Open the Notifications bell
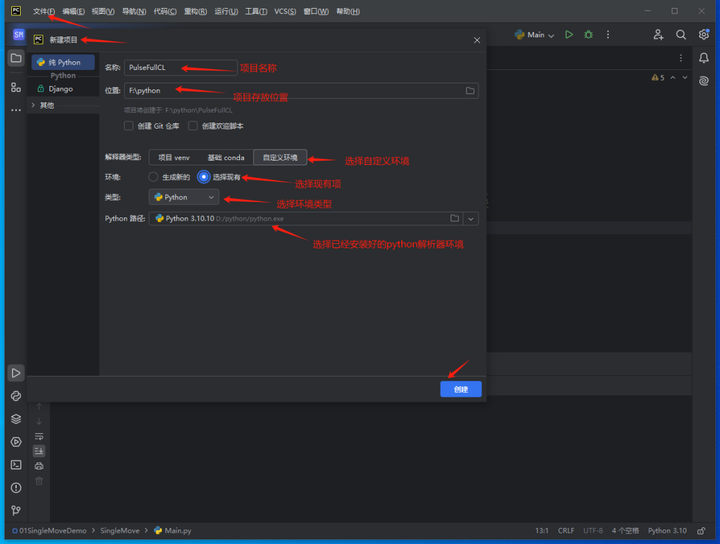 pyautogui.click(x=703, y=58)
